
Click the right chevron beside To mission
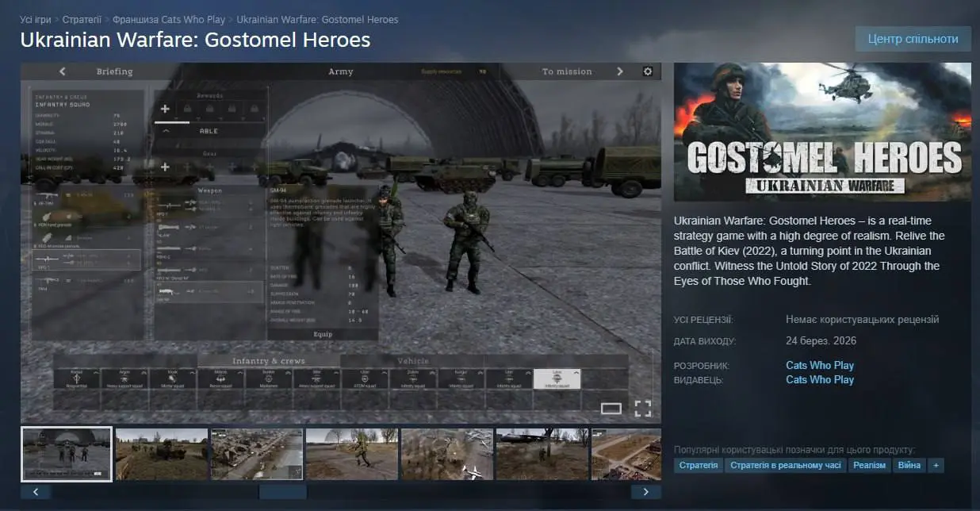[x=620, y=71]
